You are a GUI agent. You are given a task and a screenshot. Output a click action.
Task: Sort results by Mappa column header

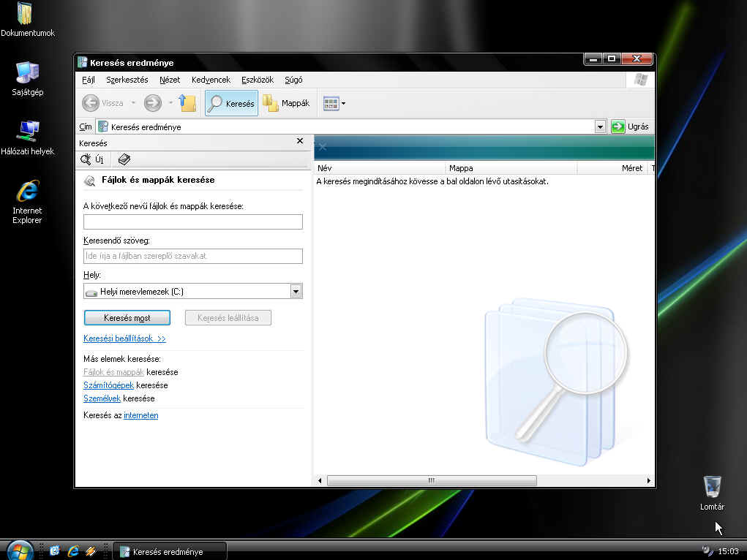click(511, 168)
